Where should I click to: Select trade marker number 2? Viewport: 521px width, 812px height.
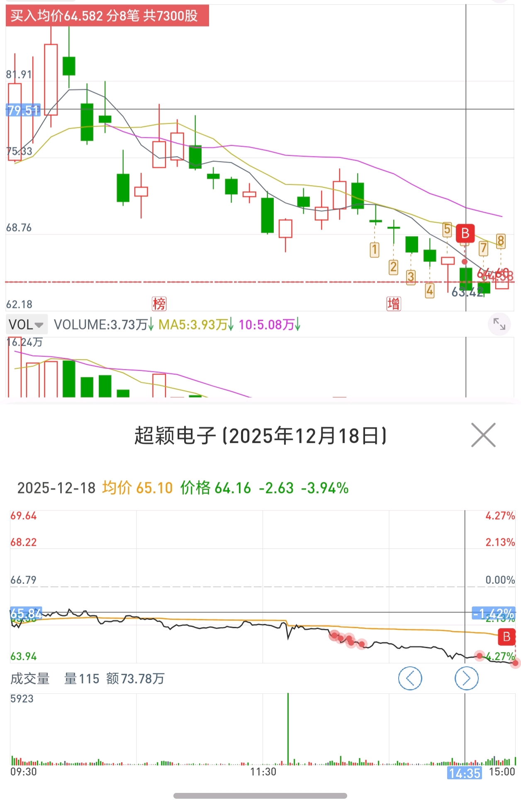point(393,267)
